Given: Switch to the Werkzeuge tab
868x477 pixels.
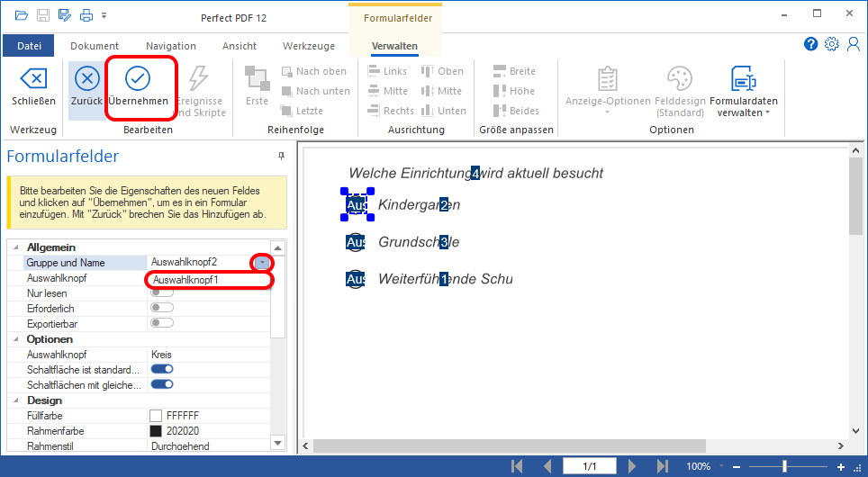Looking at the screenshot, I should point(308,46).
